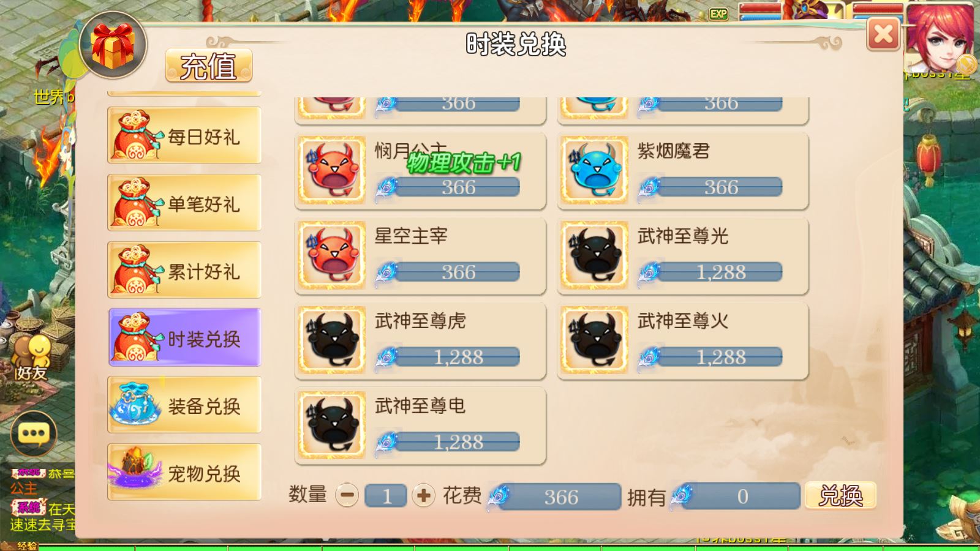Switch to the 单笔好礼 tab
This screenshot has height=551, width=980.
coord(184,203)
